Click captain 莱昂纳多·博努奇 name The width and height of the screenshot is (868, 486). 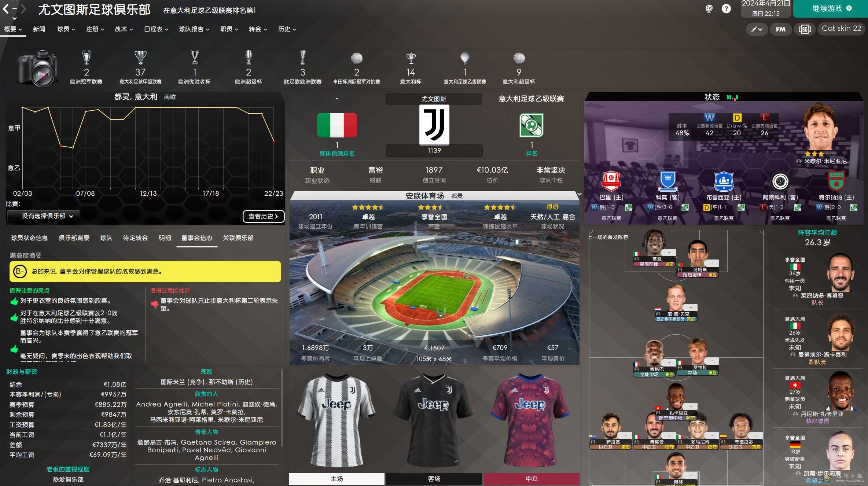point(822,295)
